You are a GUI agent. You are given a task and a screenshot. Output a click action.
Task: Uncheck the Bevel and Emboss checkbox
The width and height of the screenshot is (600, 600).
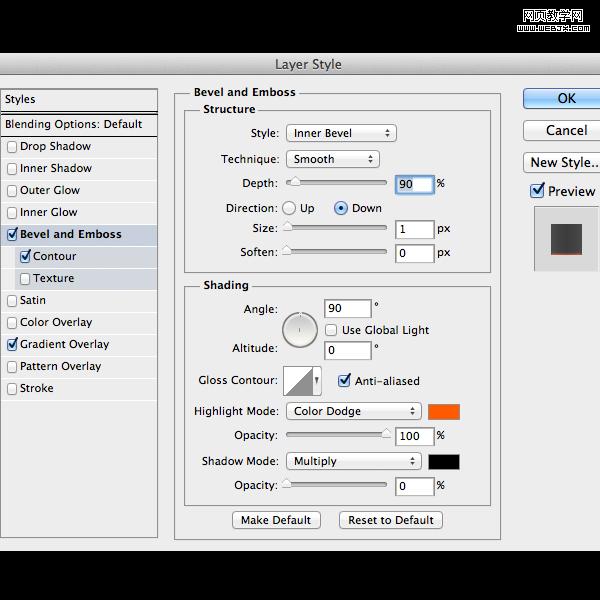pyautogui.click(x=12, y=234)
